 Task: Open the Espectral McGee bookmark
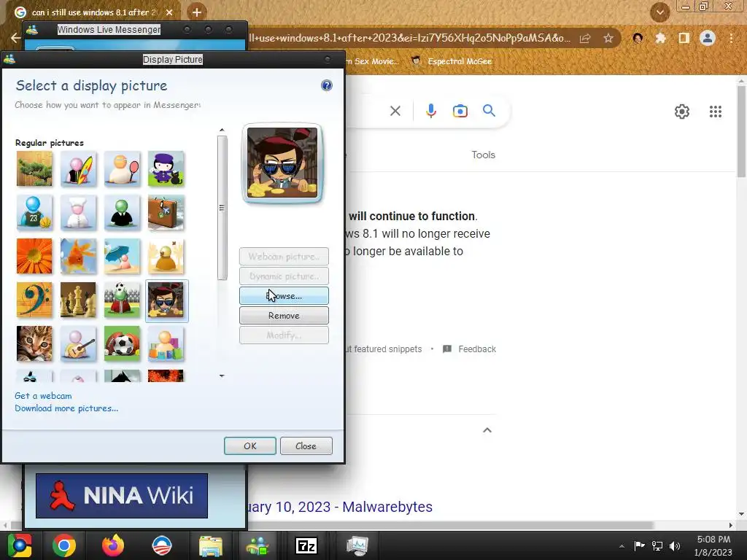[452, 61]
